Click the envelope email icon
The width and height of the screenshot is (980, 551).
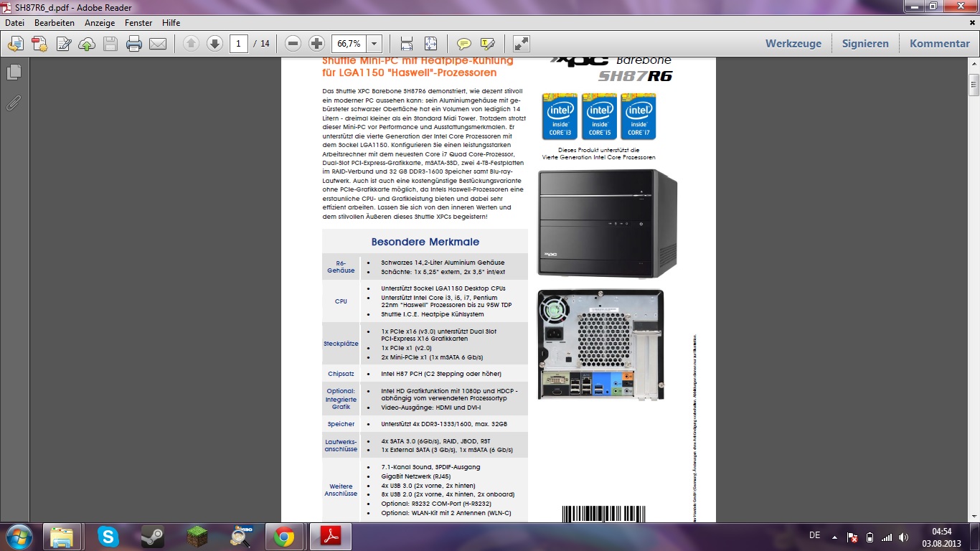pyautogui.click(x=158, y=44)
